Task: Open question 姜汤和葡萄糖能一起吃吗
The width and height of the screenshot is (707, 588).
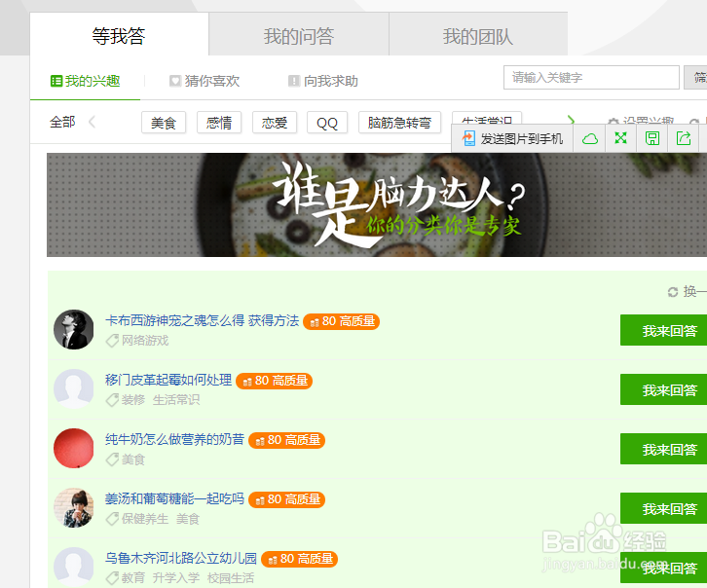Action: (175, 498)
